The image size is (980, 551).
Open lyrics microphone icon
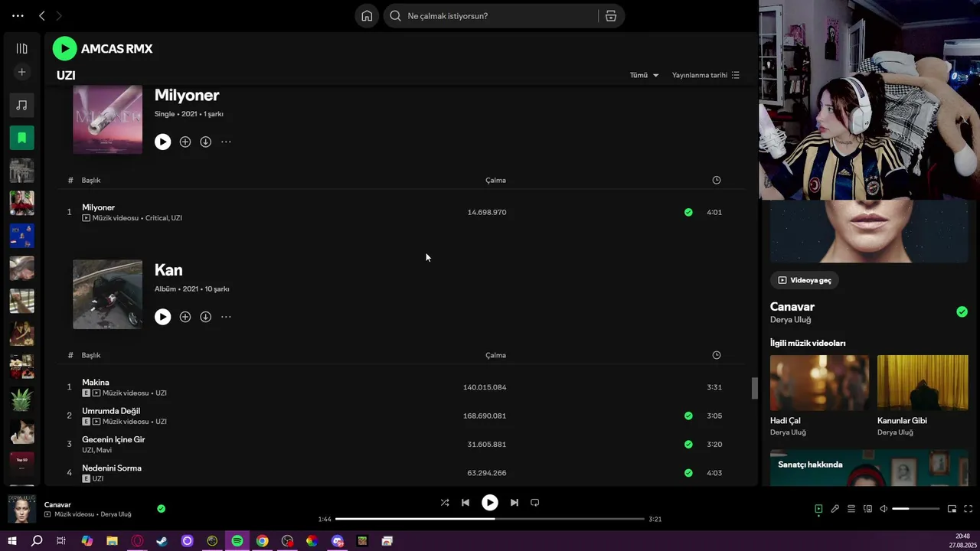835,509
